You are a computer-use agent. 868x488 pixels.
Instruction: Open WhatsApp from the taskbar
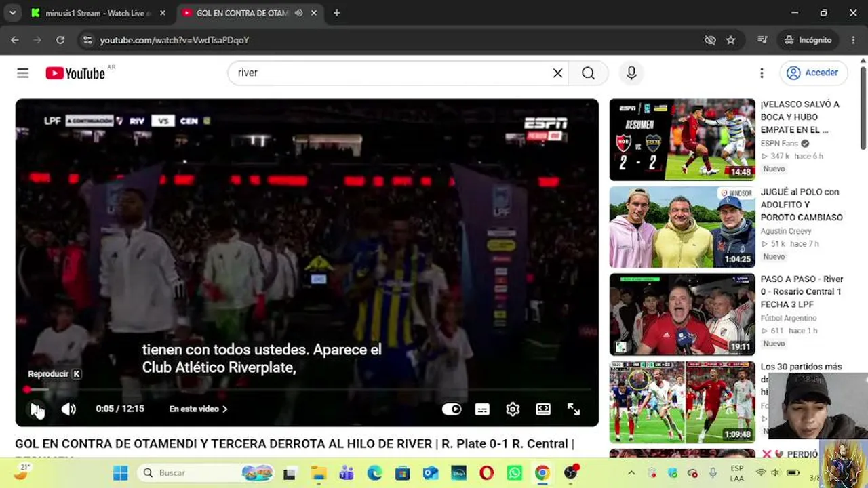click(x=514, y=473)
